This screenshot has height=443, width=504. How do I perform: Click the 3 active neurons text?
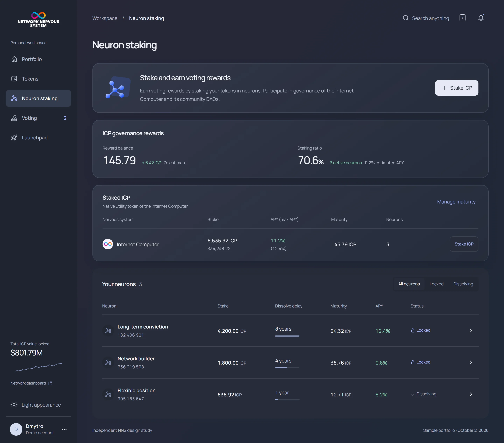pyautogui.click(x=346, y=163)
